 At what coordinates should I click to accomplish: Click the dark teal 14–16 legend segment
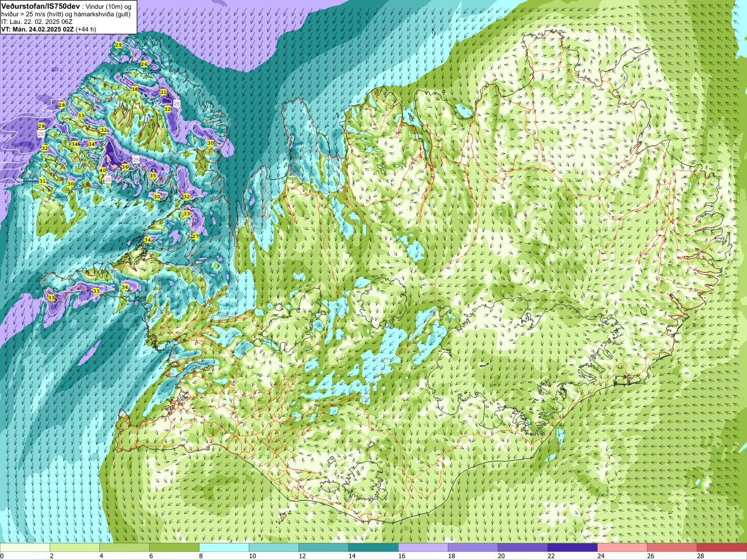pyautogui.click(x=373, y=548)
